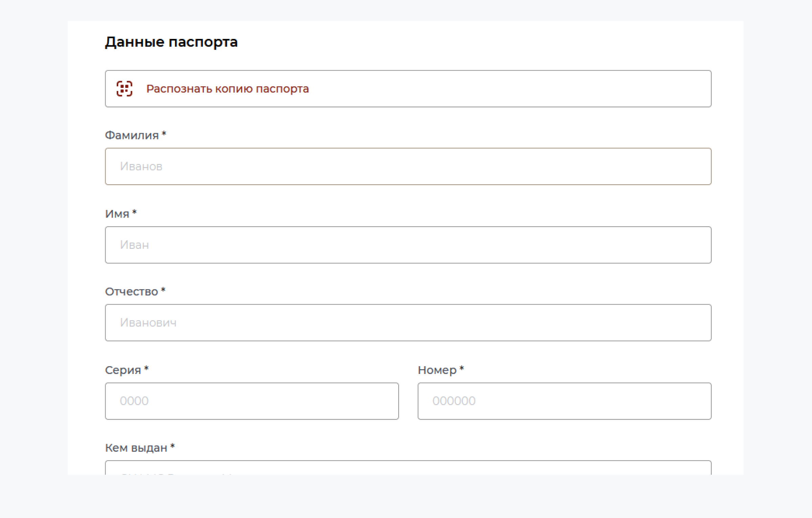This screenshot has height=518, width=812.
Task: Focus the Номер field with 000000 placeholder
Action: pyautogui.click(x=564, y=401)
